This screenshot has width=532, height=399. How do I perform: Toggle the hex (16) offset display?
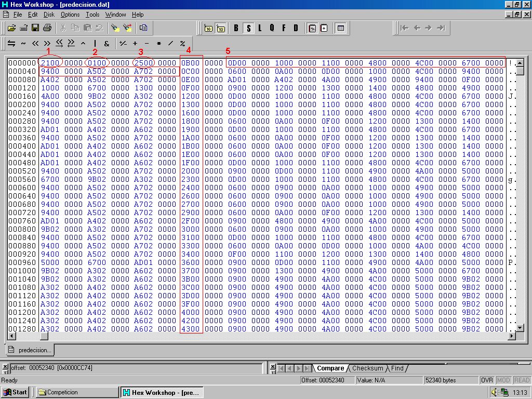pyautogui.click(x=208, y=28)
